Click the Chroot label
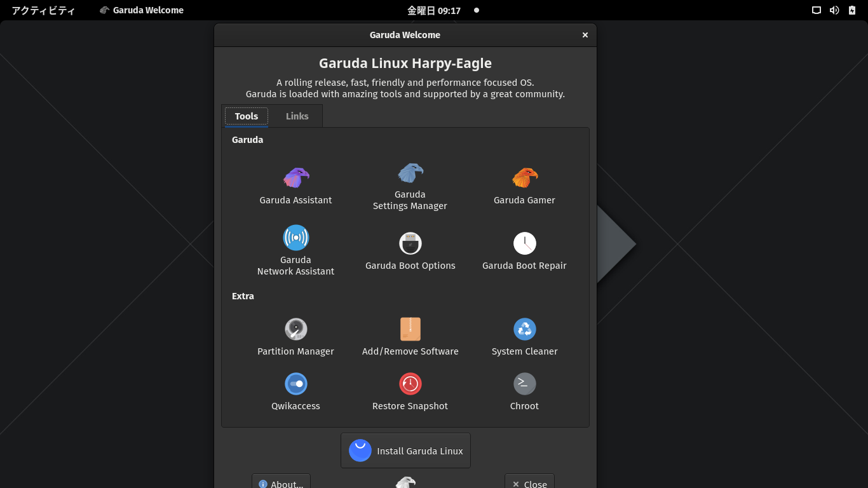Viewport: 868px width, 488px height. [525, 406]
